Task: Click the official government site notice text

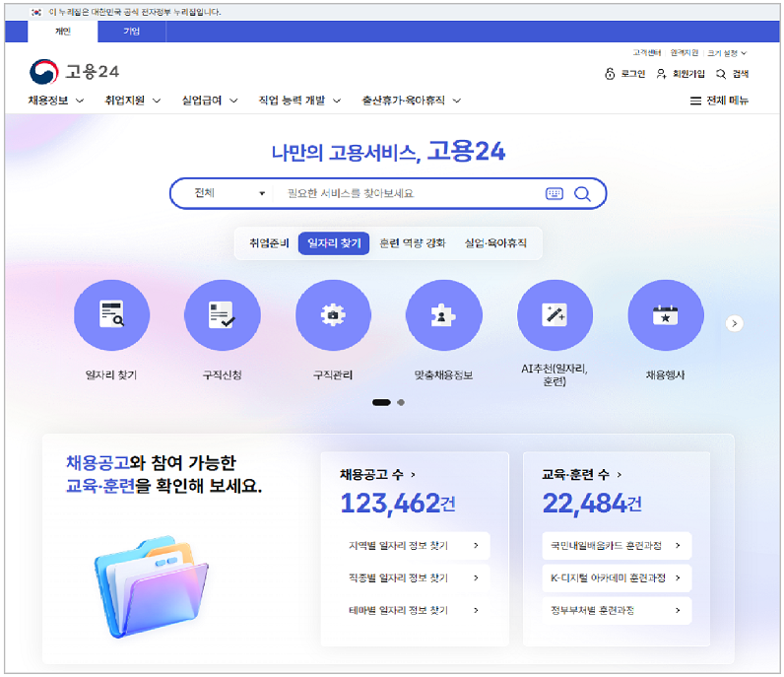Action: (135, 12)
